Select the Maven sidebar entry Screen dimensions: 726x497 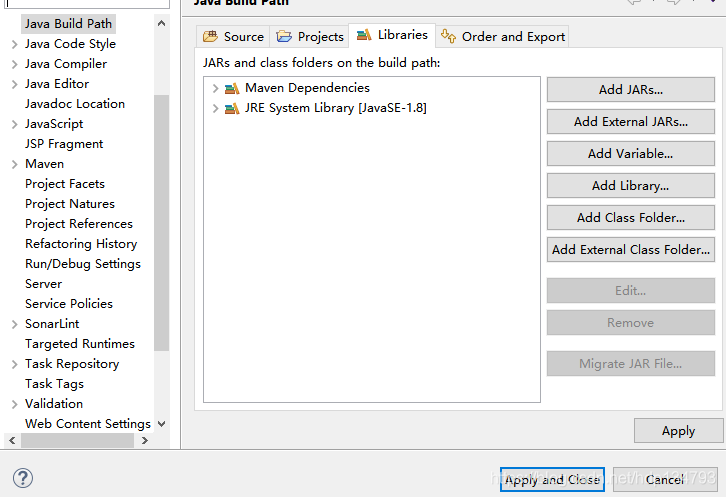(44, 164)
